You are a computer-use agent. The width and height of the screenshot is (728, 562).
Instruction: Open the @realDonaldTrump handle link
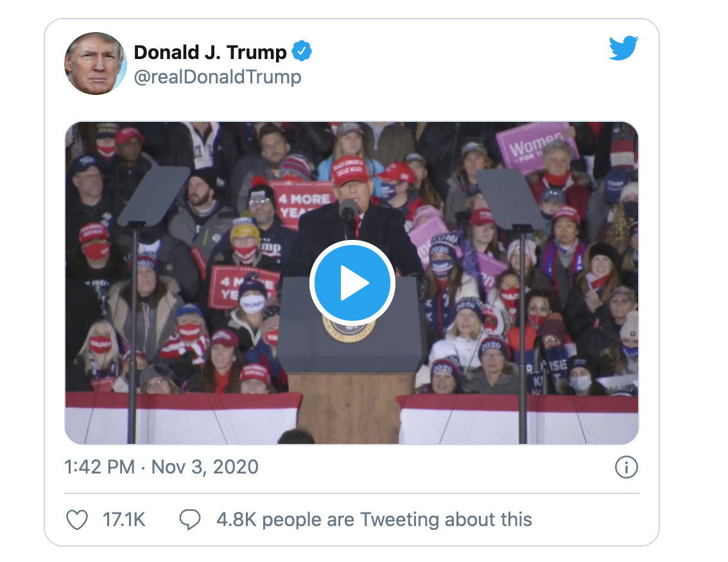[x=218, y=76]
